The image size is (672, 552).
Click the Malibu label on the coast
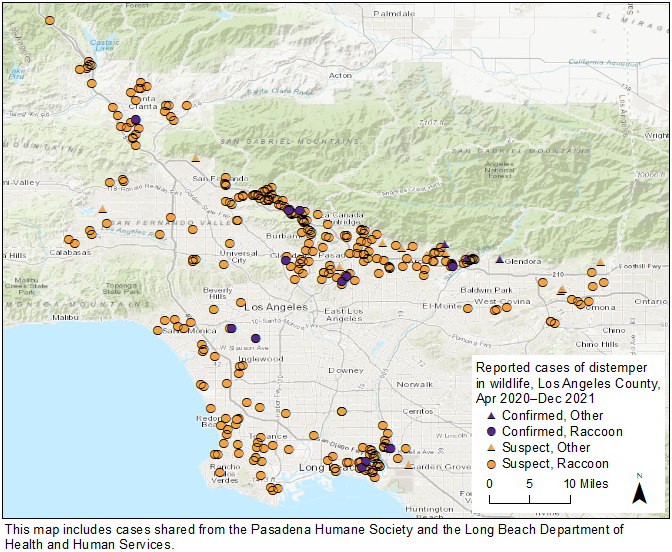(x=65, y=318)
